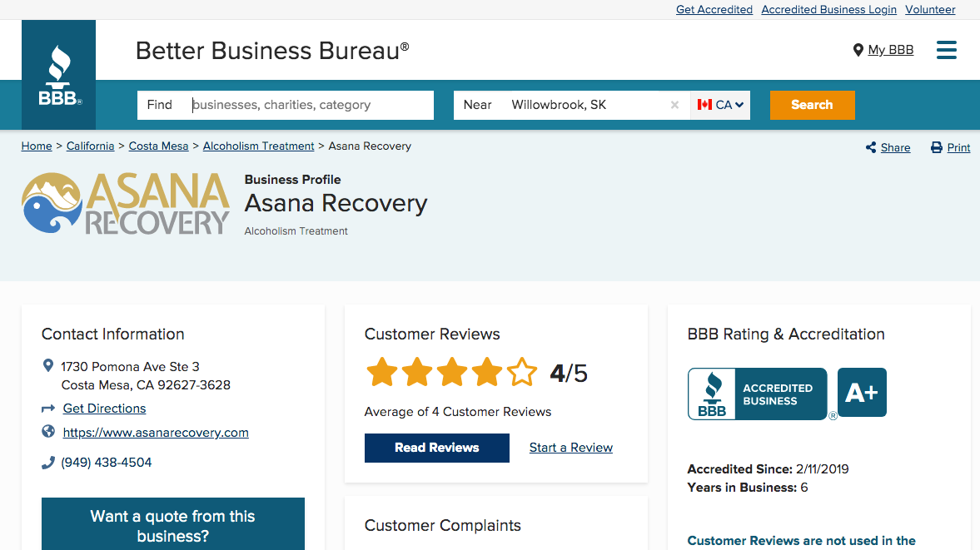Open the Start a Review link
980x550 pixels.
(x=570, y=448)
